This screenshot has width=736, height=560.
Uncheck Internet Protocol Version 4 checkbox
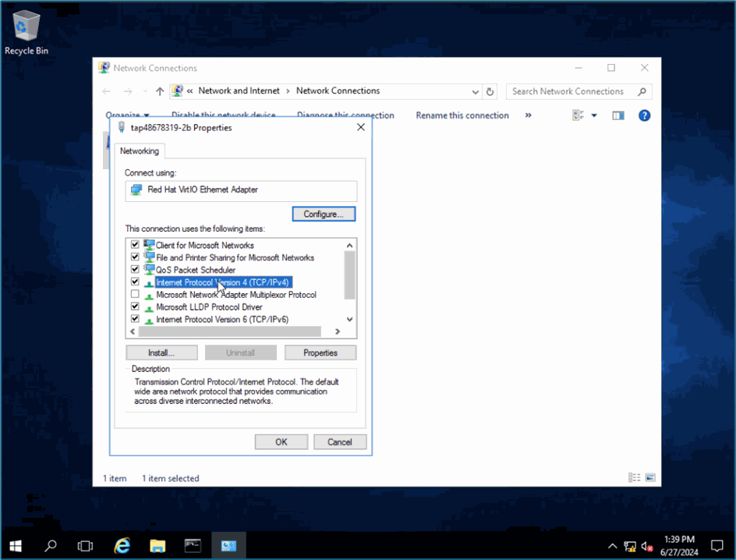coord(135,282)
